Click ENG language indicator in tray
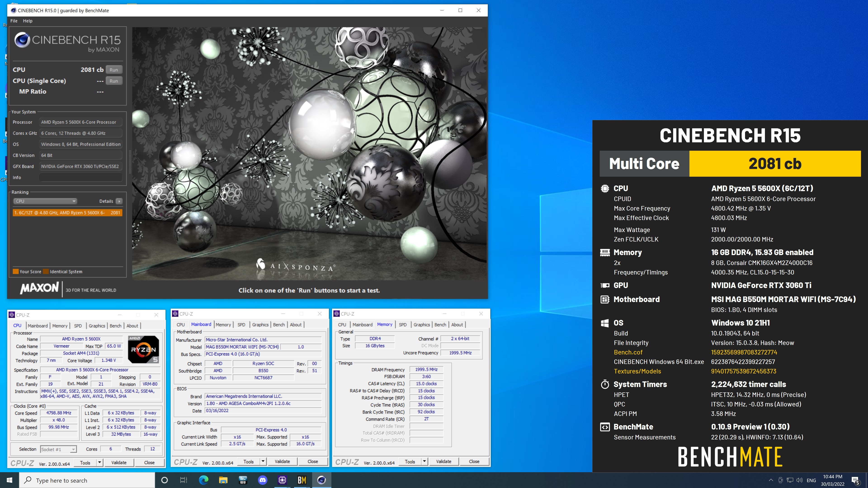The image size is (868, 488). 811,480
